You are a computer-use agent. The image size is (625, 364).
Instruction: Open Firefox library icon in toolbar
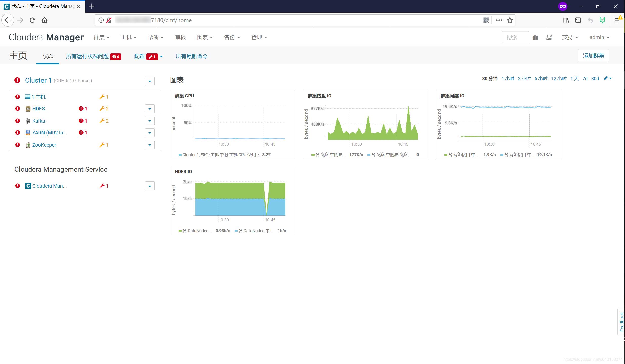point(566,20)
